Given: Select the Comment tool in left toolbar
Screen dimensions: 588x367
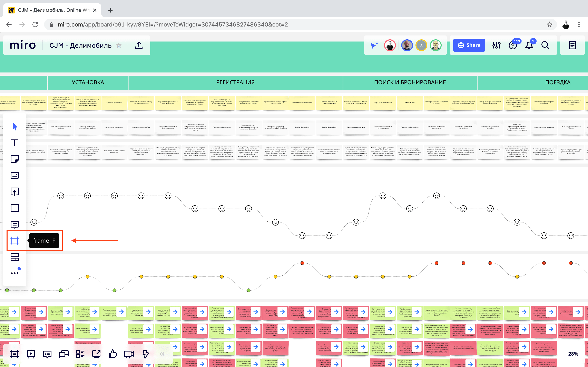Looking at the screenshot, I should tap(14, 224).
